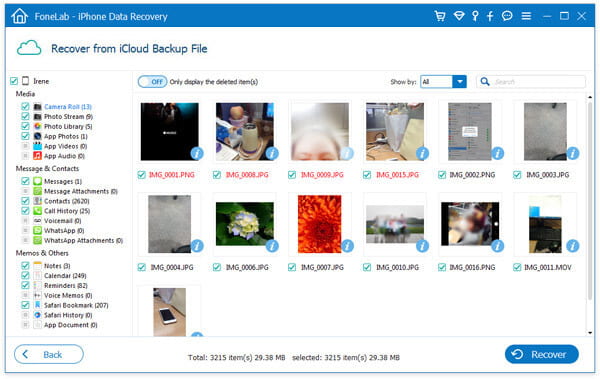Click the magnifier search icon

coord(485,82)
